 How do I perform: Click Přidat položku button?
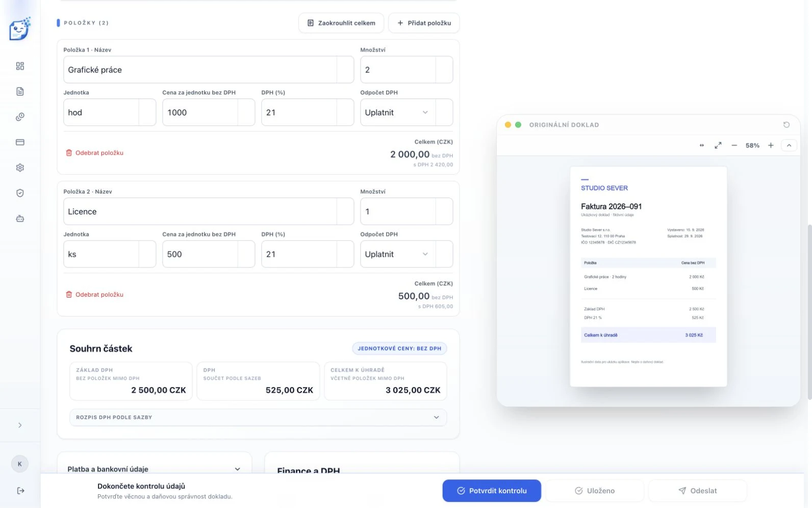pyautogui.click(x=424, y=23)
